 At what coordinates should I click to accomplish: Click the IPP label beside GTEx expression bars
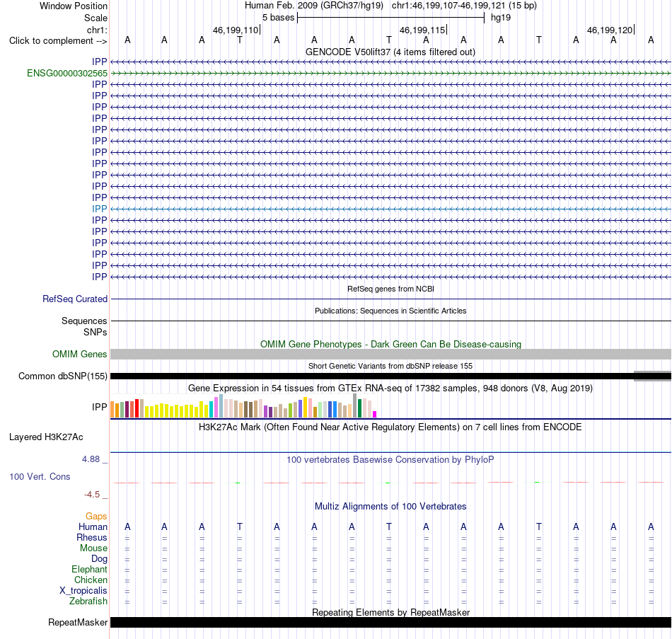tap(100, 407)
